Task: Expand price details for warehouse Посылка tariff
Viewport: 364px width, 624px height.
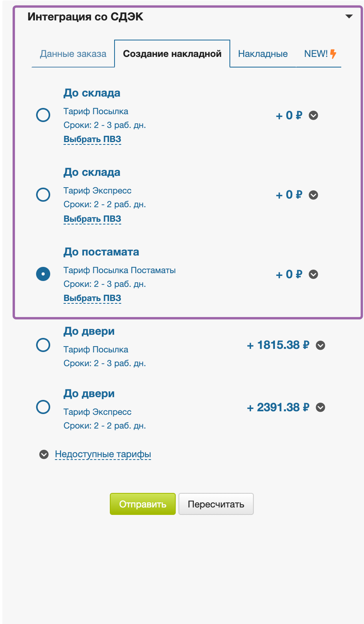Action: (313, 115)
